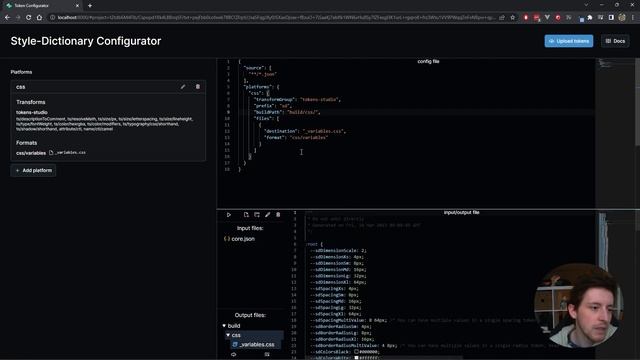Click the output file editor minimap
The width and height of the screenshot is (640, 360).
(615, 286)
